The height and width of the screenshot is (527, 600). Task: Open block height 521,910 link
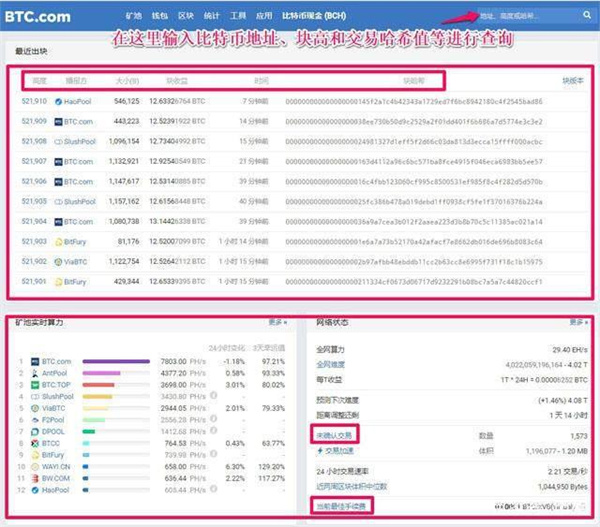pos(34,101)
